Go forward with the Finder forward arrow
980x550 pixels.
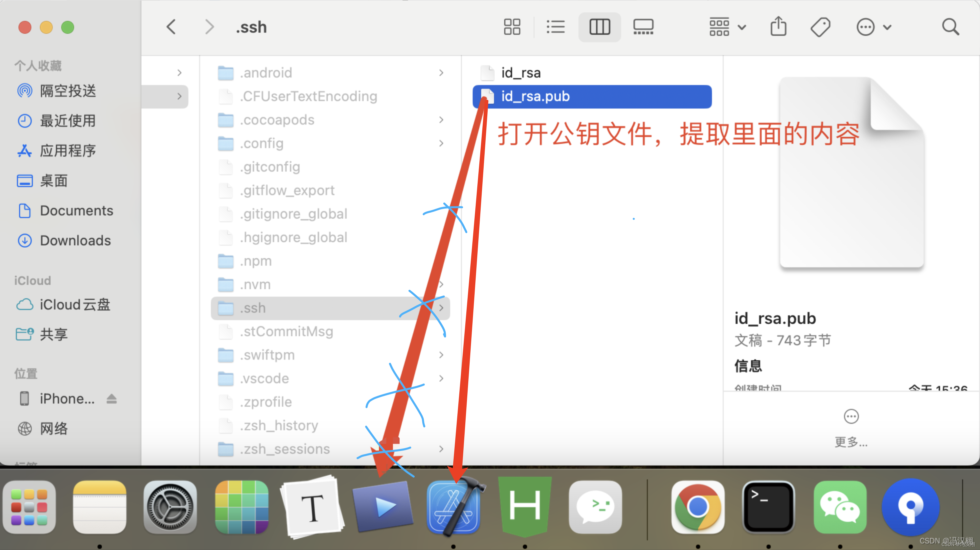[x=209, y=27]
